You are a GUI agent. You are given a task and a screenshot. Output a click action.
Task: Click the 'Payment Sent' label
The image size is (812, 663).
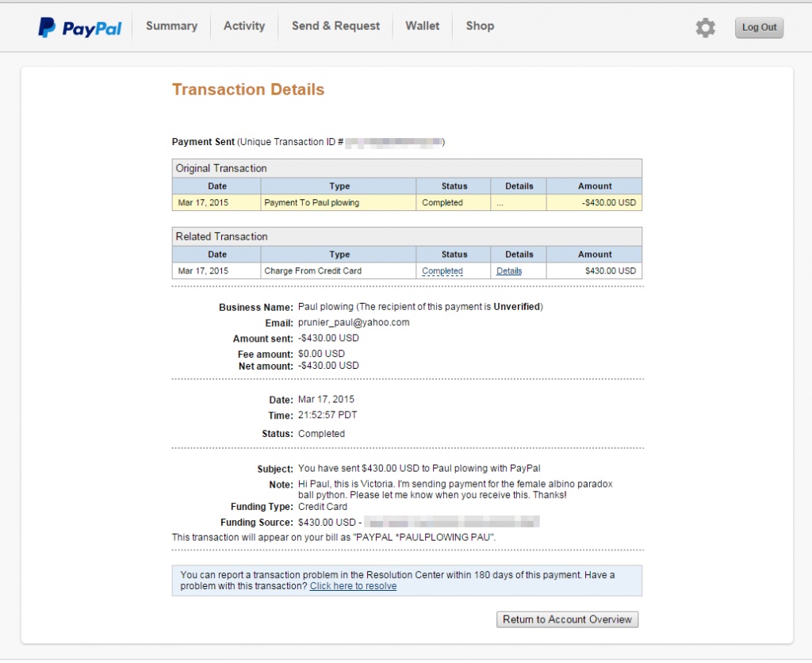coord(203,142)
